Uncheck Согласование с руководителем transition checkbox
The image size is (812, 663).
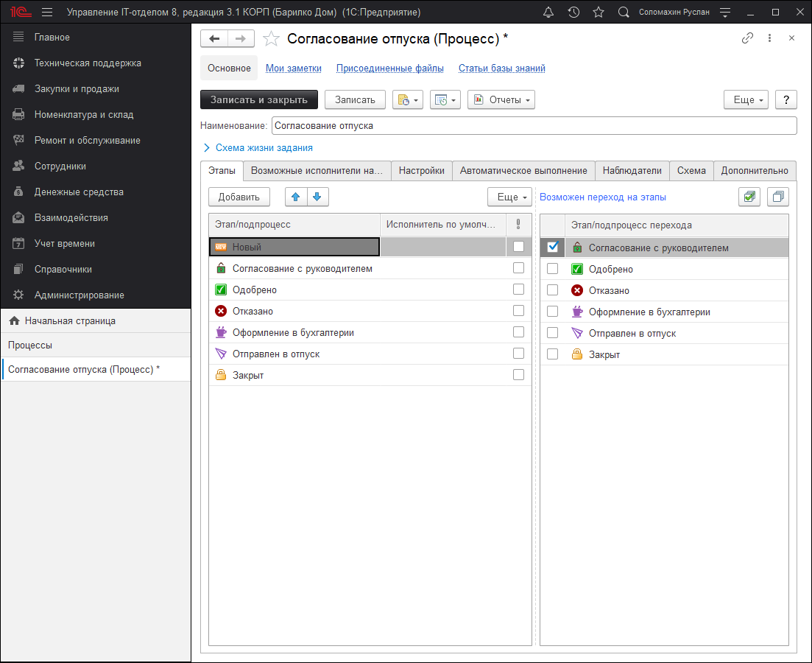point(553,248)
